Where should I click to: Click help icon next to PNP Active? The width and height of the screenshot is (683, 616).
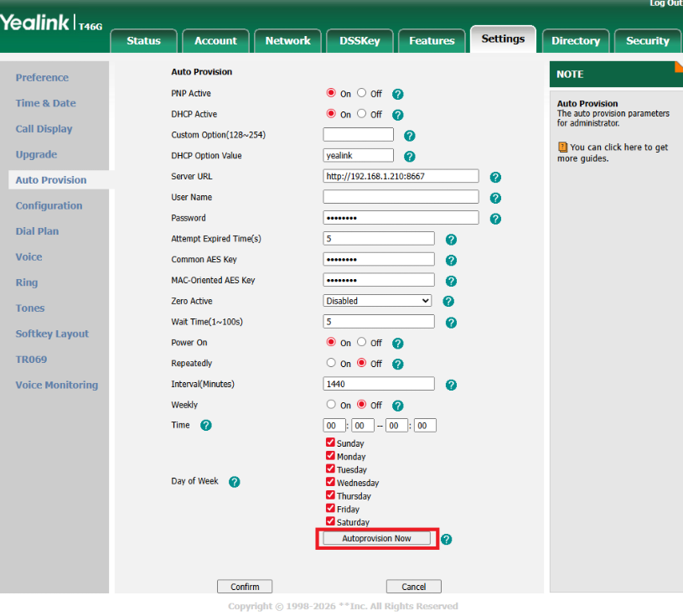pos(398,94)
